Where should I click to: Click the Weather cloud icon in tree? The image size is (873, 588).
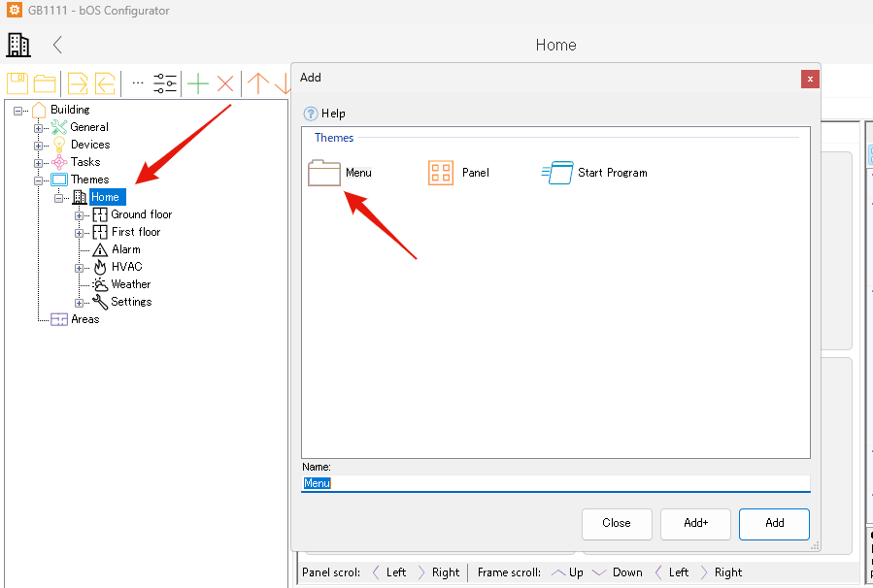tap(100, 285)
